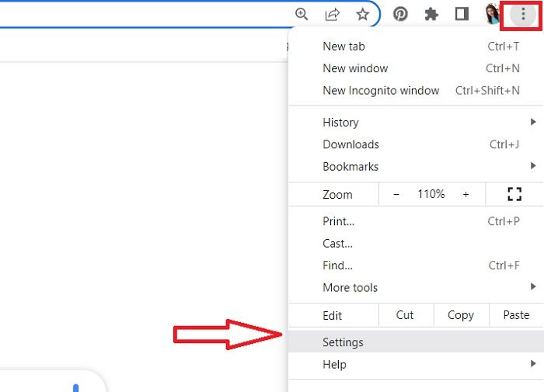Expand the Help submenu
Viewport: 544px width, 392px height.
coord(416,364)
